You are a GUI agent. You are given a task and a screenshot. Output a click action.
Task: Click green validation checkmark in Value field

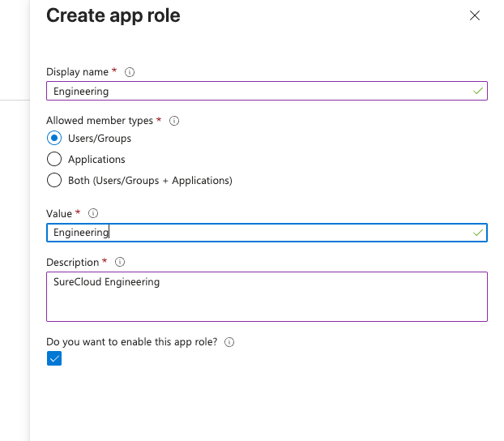point(478,233)
